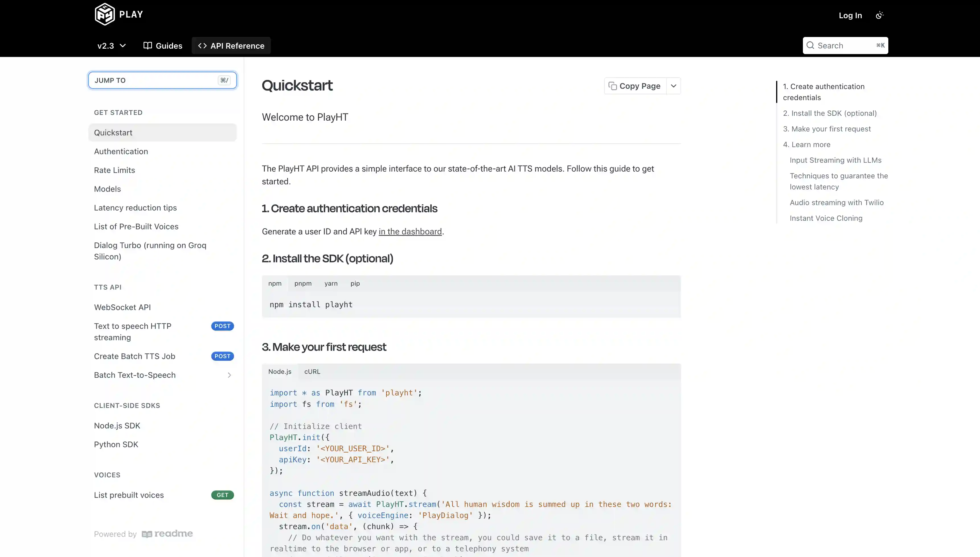Screen dimensions: 980x557
Task: Open the v2.3 version dropdown
Action: [111, 46]
